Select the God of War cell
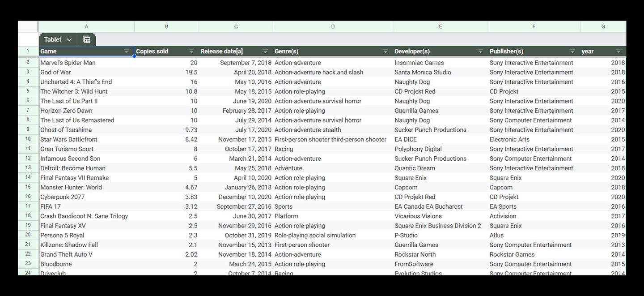The image size is (644, 296). pyautogui.click(x=86, y=72)
